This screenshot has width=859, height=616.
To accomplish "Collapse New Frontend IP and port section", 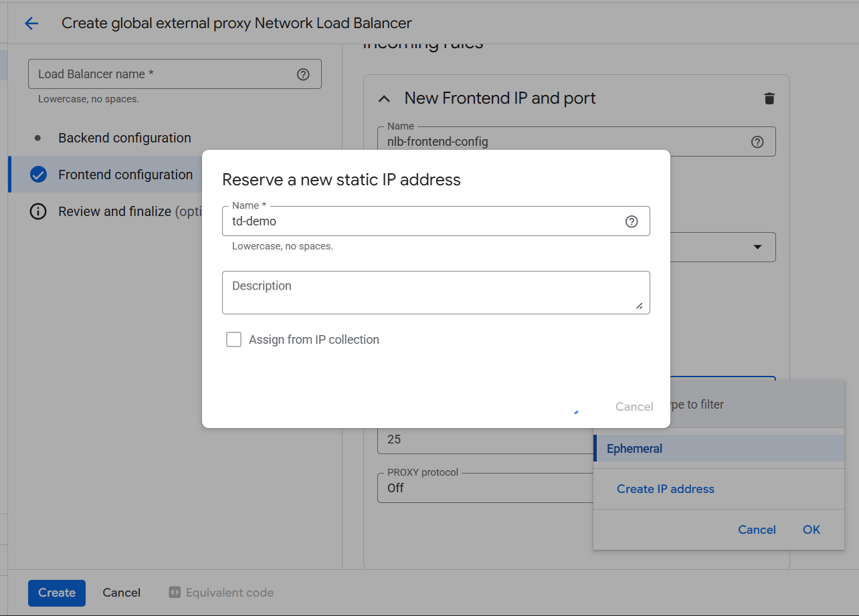I will click(384, 99).
